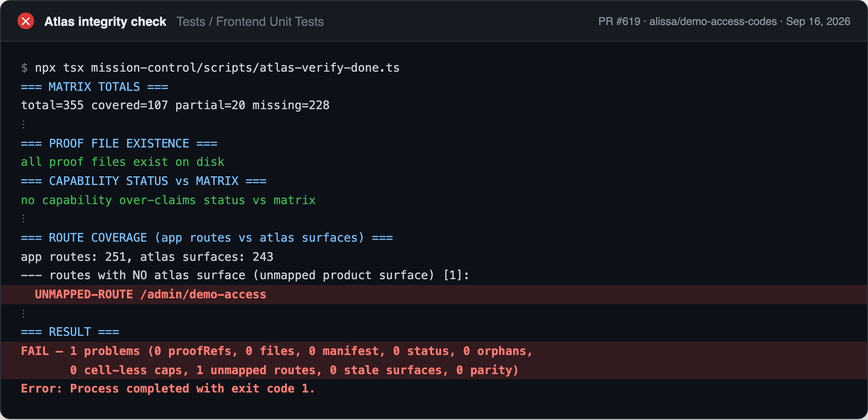Select the CAPABILITY STATUS vs MATRIX header

pyautogui.click(x=144, y=181)
